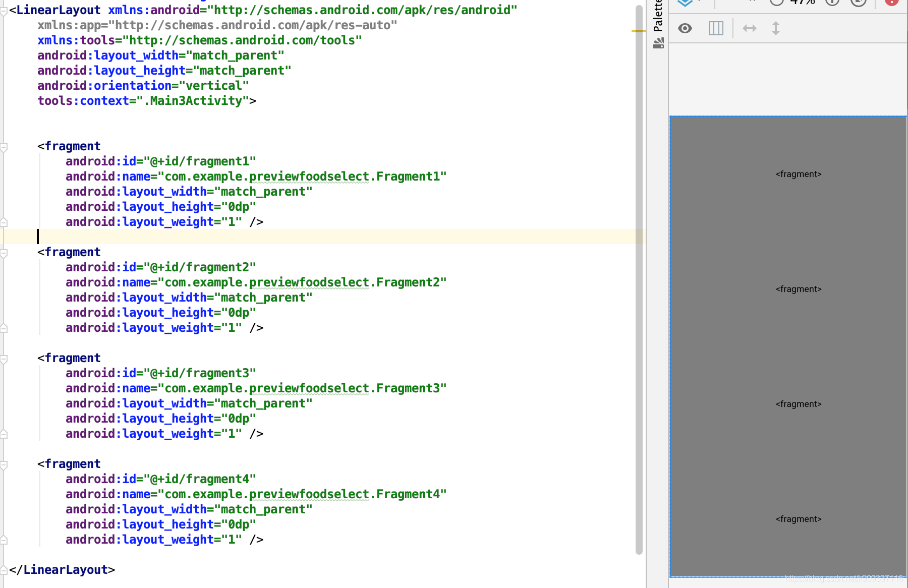Click fold marker beside closing LinearLayout tag
The image size is (908, 588).
pos(4,570)
